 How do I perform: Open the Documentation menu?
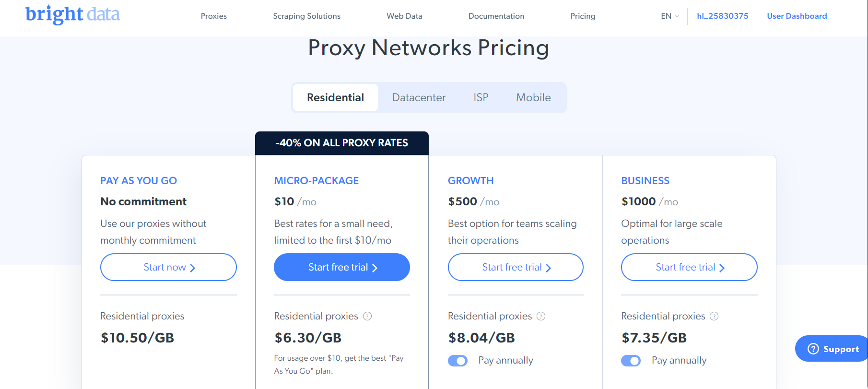click(x=496, y=16)
